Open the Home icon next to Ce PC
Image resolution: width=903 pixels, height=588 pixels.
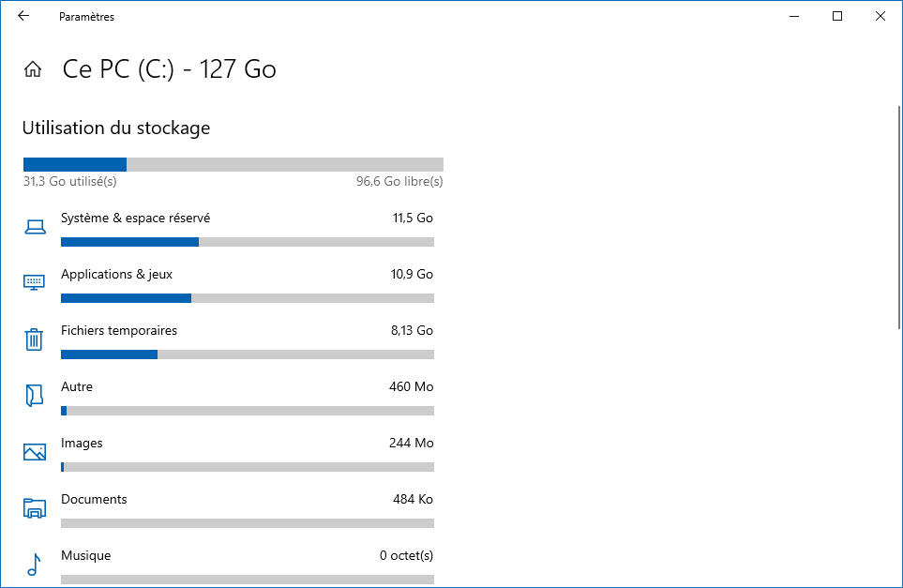pyautogui.click(x=33, y=69)
